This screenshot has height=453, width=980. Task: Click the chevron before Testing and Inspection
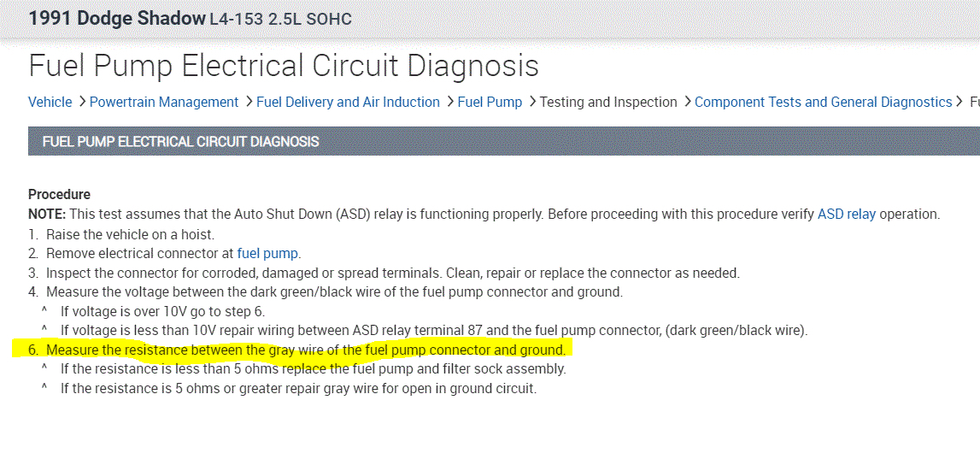(x=531, y=102)
